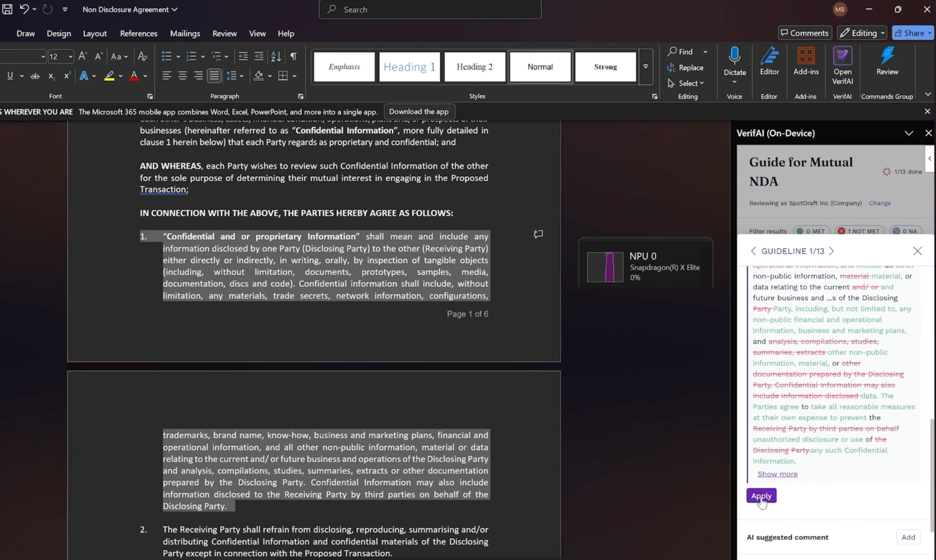Open the font size dropdown
The height and width of the screenshot is (560, 936).
tap(69, 56)
